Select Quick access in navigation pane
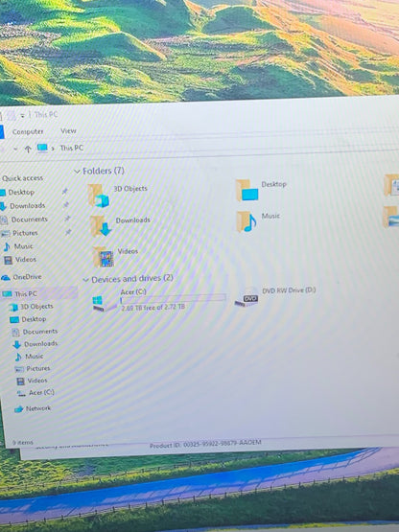 coord(22,178)
